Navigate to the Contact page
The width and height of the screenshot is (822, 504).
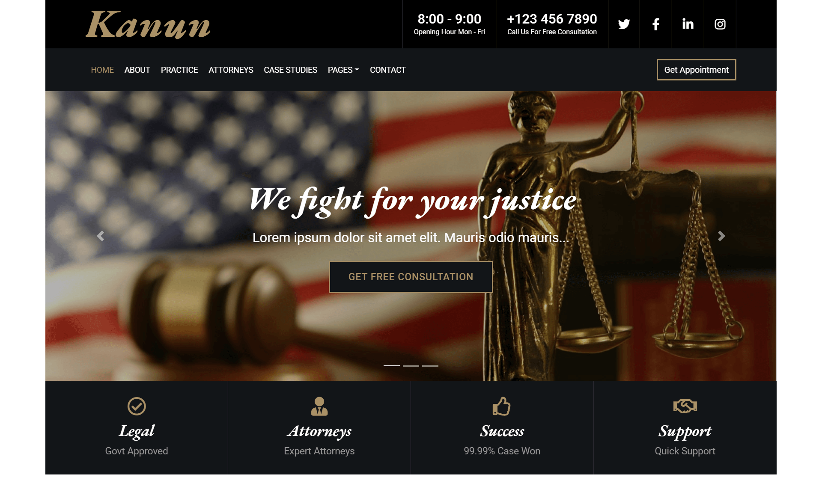tap(388, 70)
